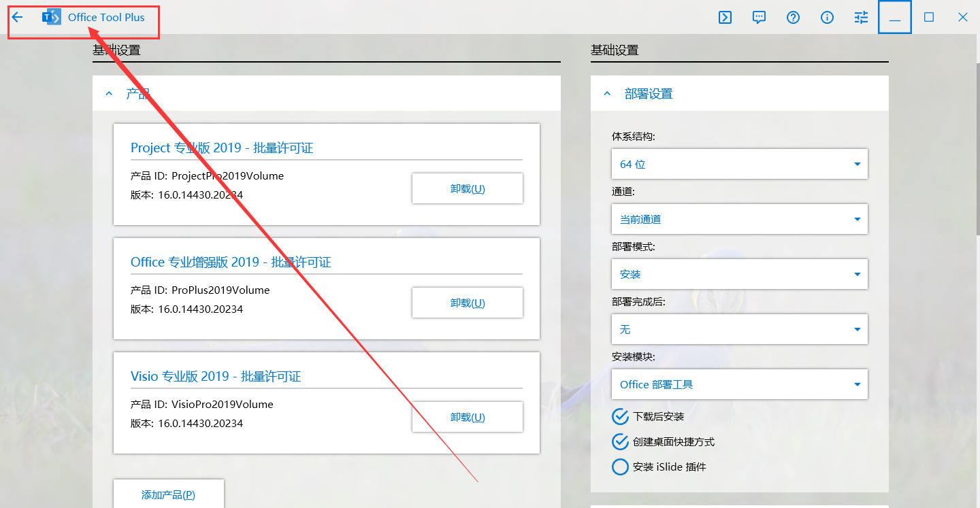Open the 通道 dropdown showing 当前通道
980x508 pixels.
[x=740, y=219]
